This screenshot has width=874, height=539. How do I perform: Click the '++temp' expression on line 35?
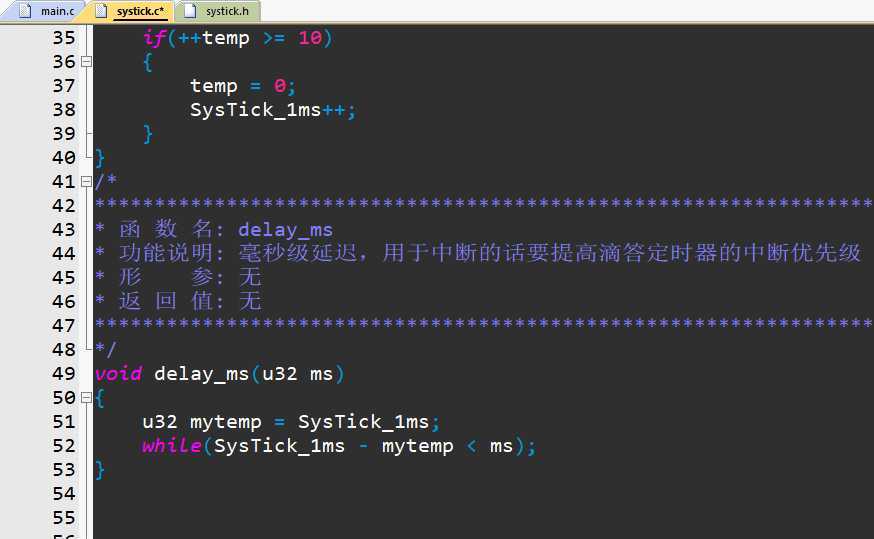click(213, 38)
